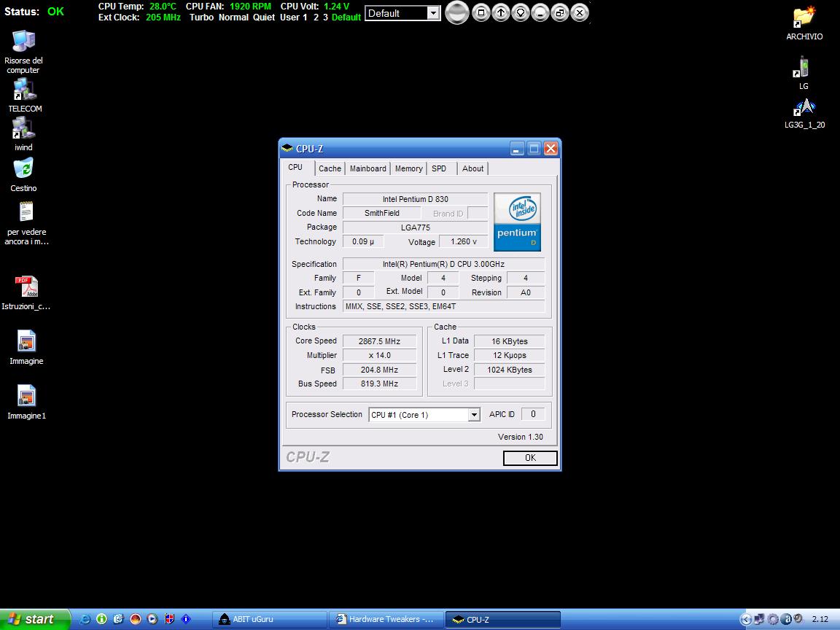This screenshot has width=840, height=630.
Task: Select the Normal fan mode
Action: [x=233, y=17]
